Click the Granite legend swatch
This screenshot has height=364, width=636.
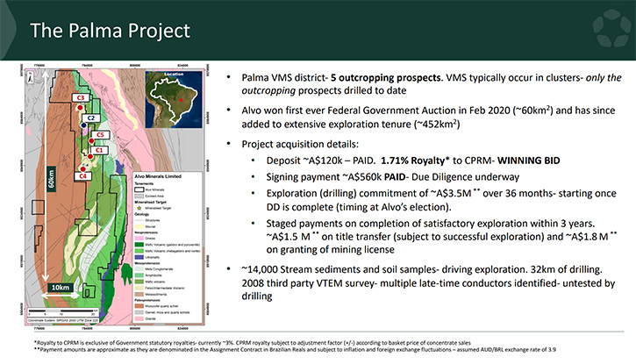(139, 318)
